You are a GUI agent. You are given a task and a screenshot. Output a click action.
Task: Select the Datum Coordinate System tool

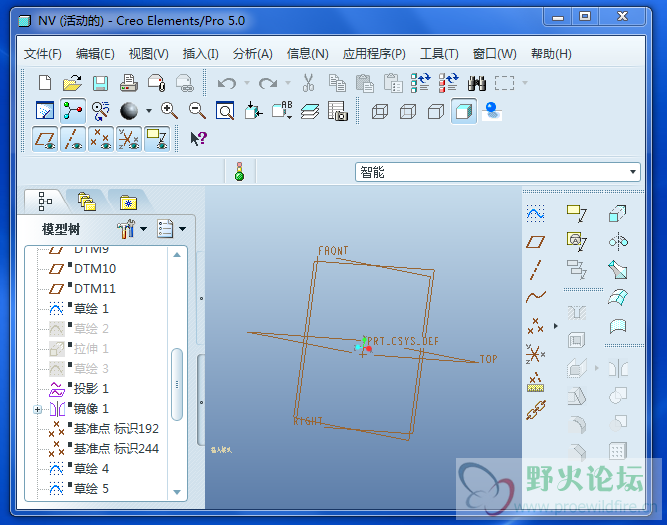(535, 354)
